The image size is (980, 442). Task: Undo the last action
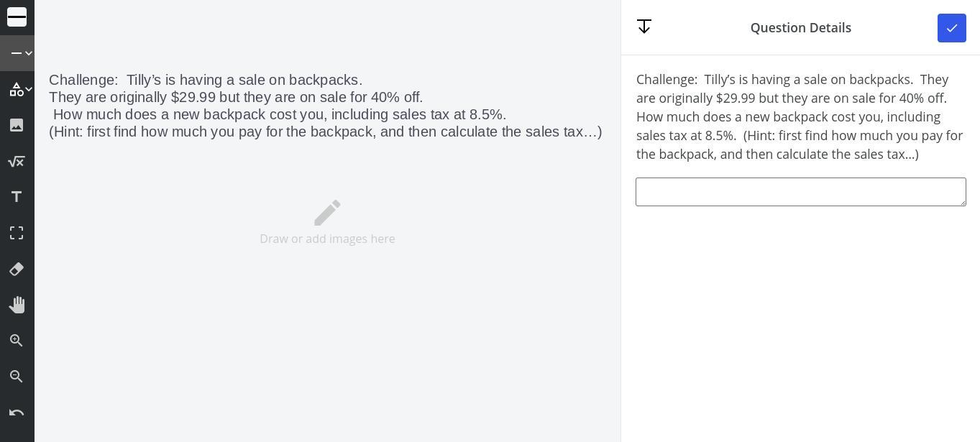click(17, 413)
